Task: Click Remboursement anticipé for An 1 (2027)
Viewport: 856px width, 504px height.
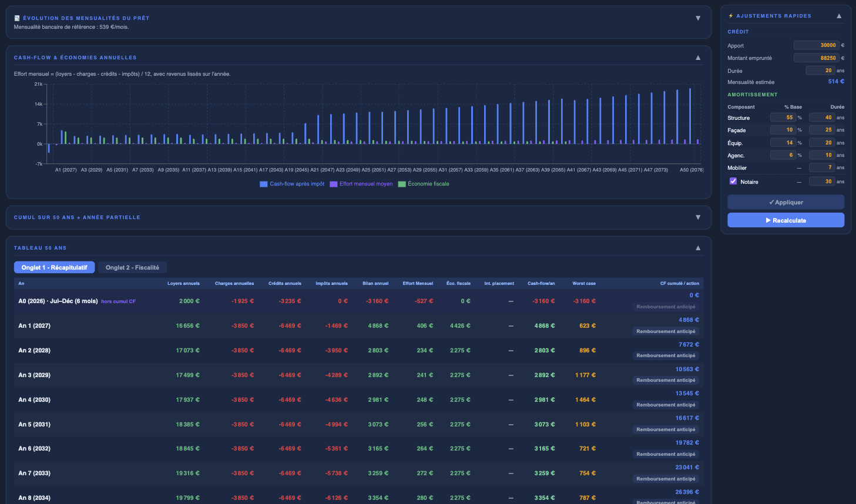Action: (x=667, y=331)
